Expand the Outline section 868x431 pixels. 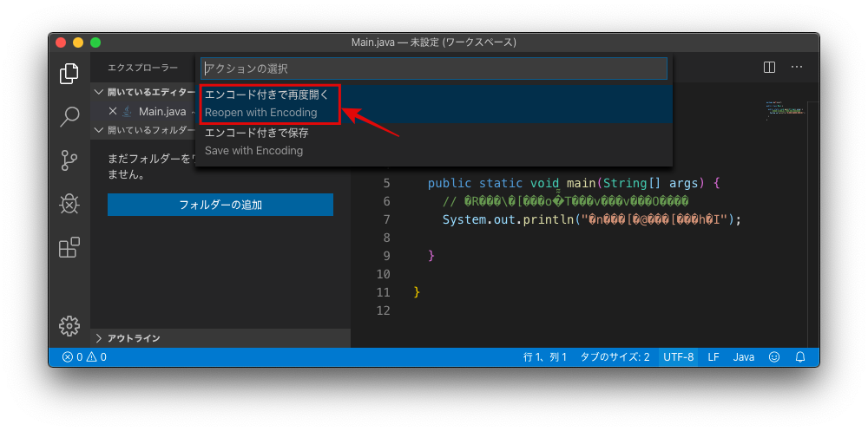point(220,338)
